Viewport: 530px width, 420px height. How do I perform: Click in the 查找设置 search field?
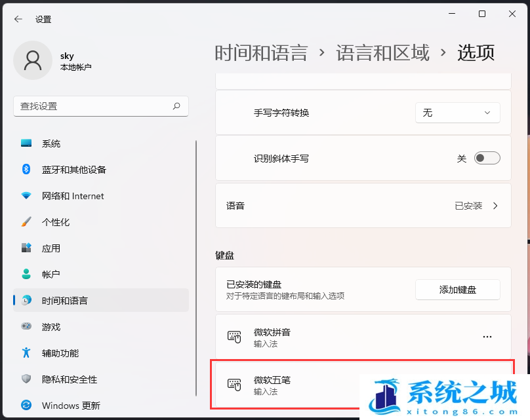tap(101, 106)
